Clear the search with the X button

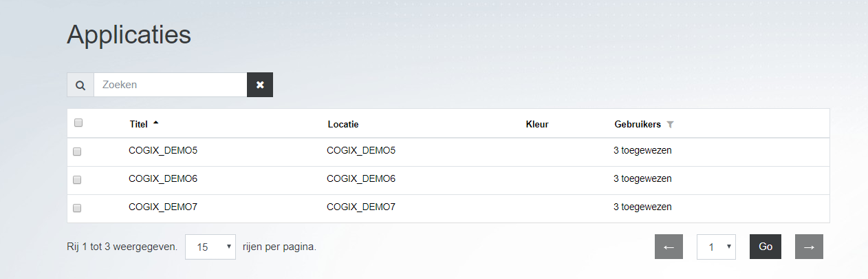(x=260, y=85)
